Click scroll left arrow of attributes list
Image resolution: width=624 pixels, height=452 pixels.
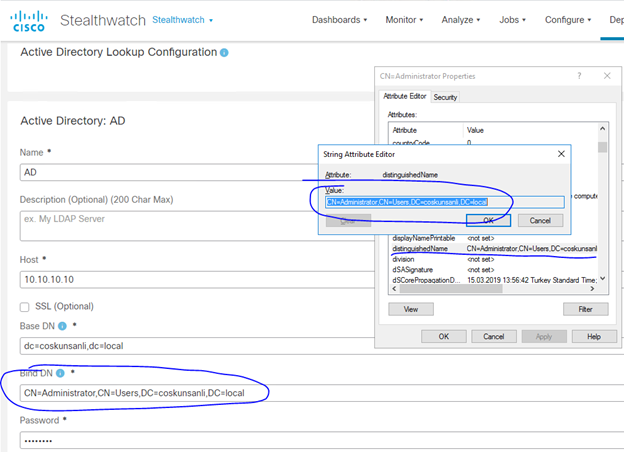click(394, 289)
